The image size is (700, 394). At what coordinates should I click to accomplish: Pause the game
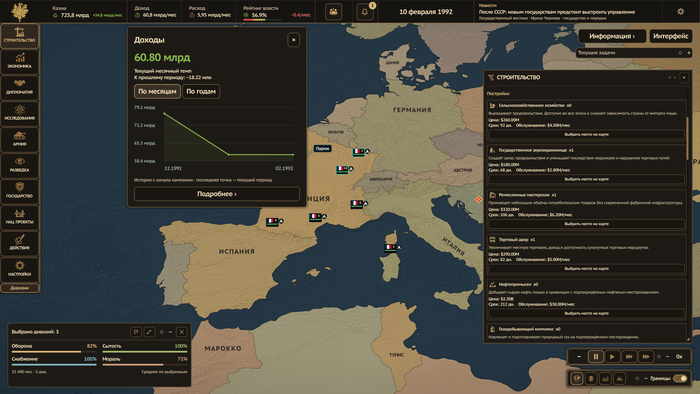(596, 357)
